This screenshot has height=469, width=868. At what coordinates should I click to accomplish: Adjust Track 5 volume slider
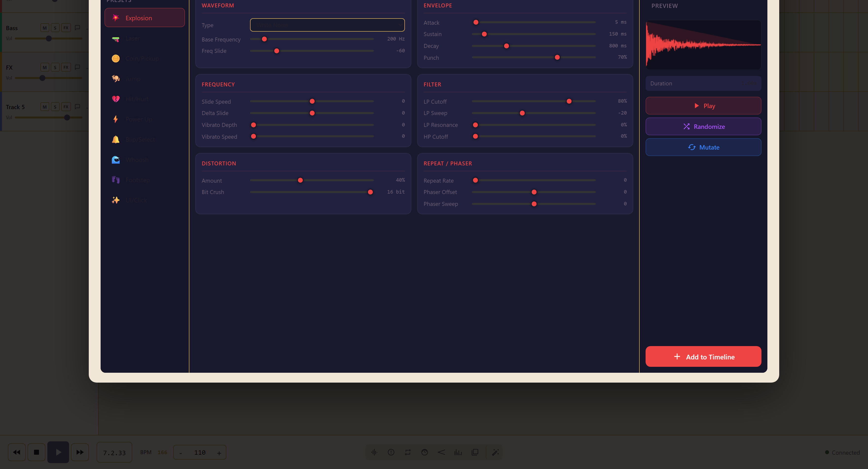point(49,117)
